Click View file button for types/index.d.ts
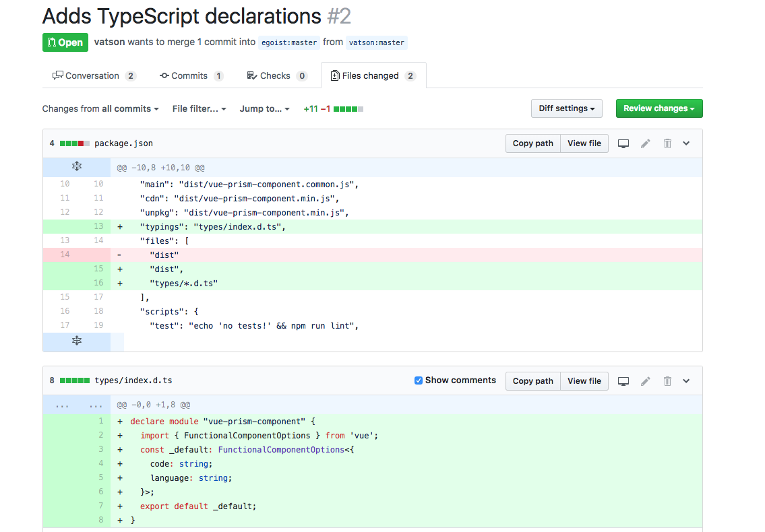This screenshot has width=765, height=532. [584, 381]
